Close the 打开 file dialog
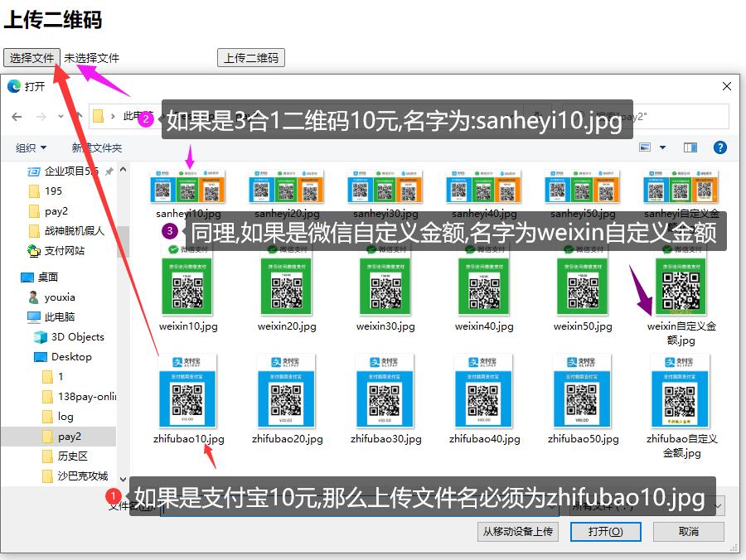The width and height of the screenshot is (746, 560). pyautogui.click(x=726, y=86)
